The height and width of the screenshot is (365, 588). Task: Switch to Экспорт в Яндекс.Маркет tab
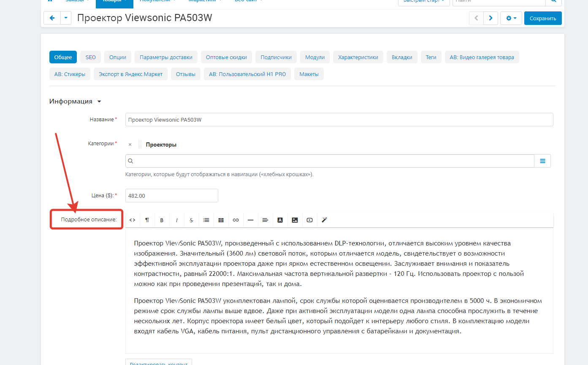130,74
